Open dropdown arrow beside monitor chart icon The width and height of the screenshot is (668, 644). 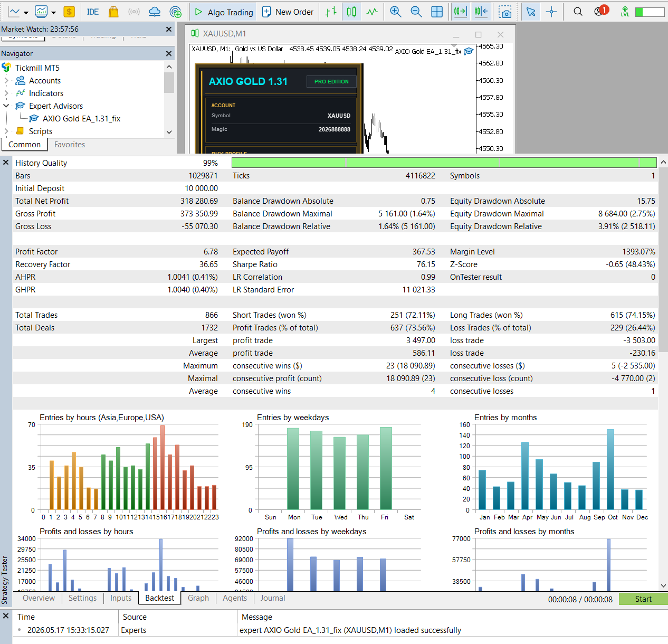coord(53,12)
